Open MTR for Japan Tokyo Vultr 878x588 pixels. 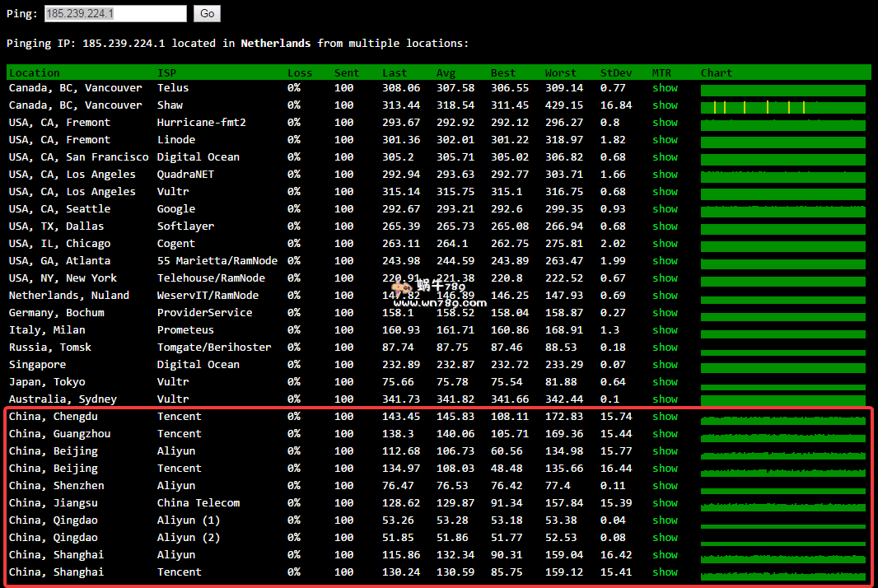coord(665,382)
